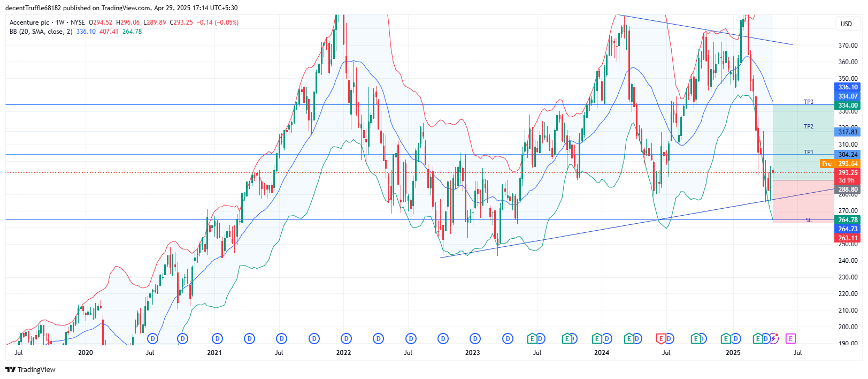This screenshot has width=868, height=379.
Task: Click the 334.00 green price label
Action: [x=848, y=105]
